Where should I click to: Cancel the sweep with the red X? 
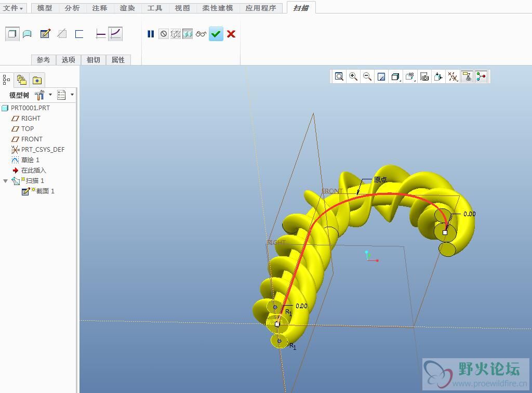point(231,34)
